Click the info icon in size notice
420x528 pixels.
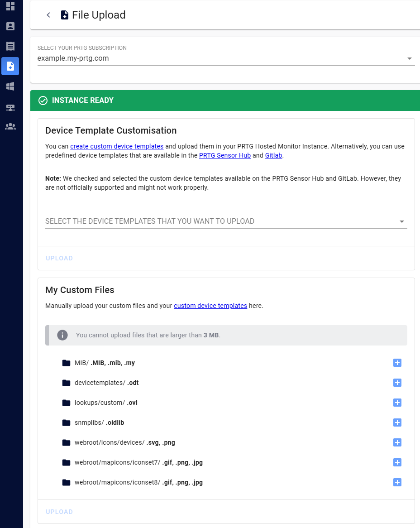(x=62, y=335)
